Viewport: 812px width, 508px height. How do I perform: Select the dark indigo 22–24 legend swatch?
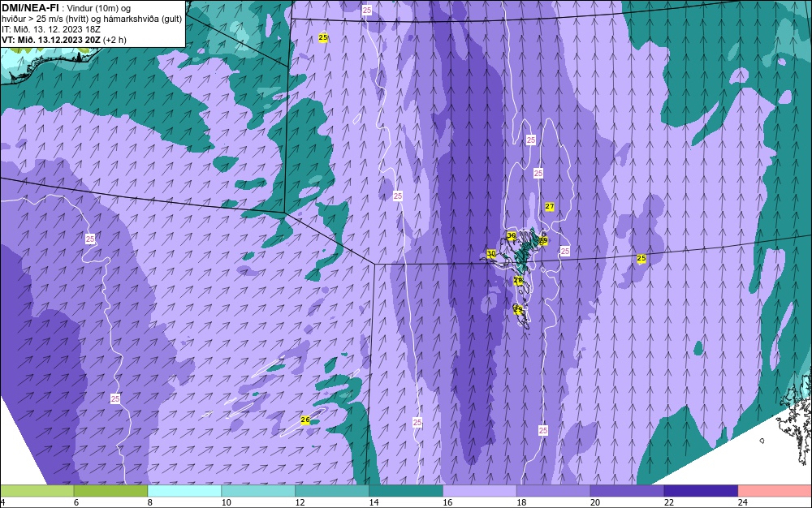coord(702,491)
